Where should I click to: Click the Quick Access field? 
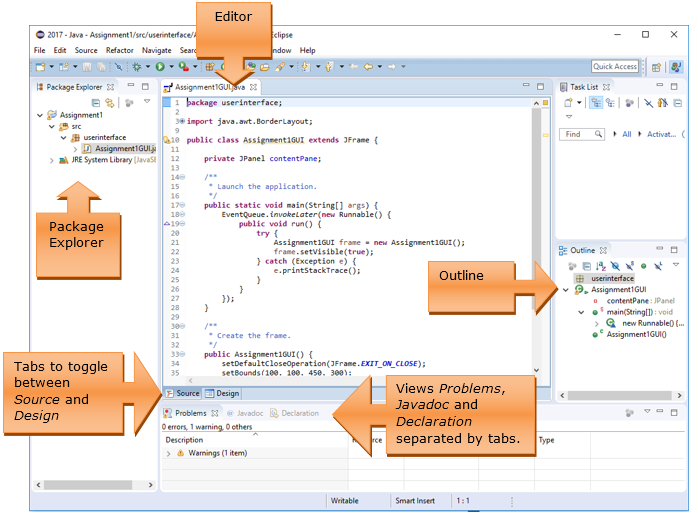[615, 66]
